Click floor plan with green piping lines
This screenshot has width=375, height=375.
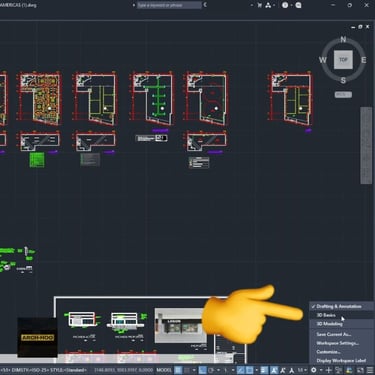(152, 98)
